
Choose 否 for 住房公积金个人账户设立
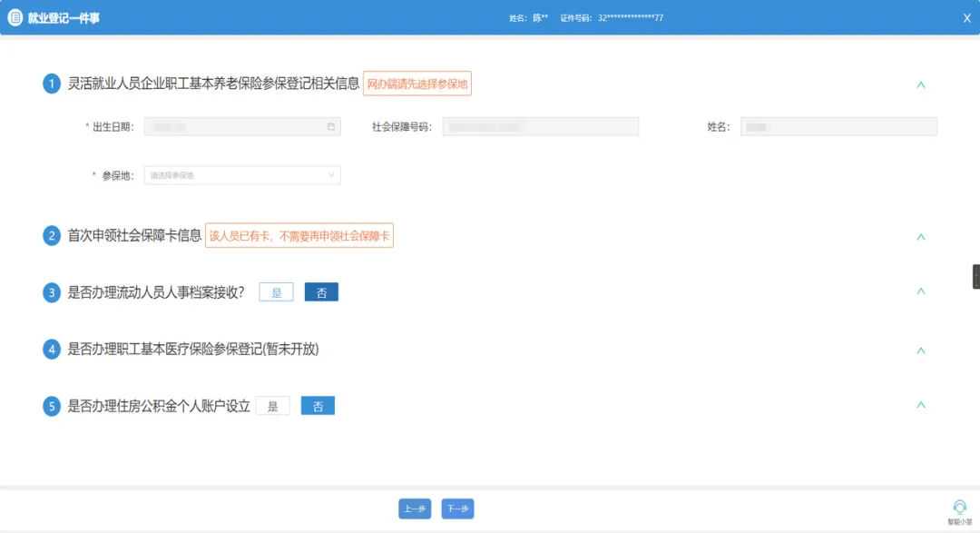pos(318,406)
